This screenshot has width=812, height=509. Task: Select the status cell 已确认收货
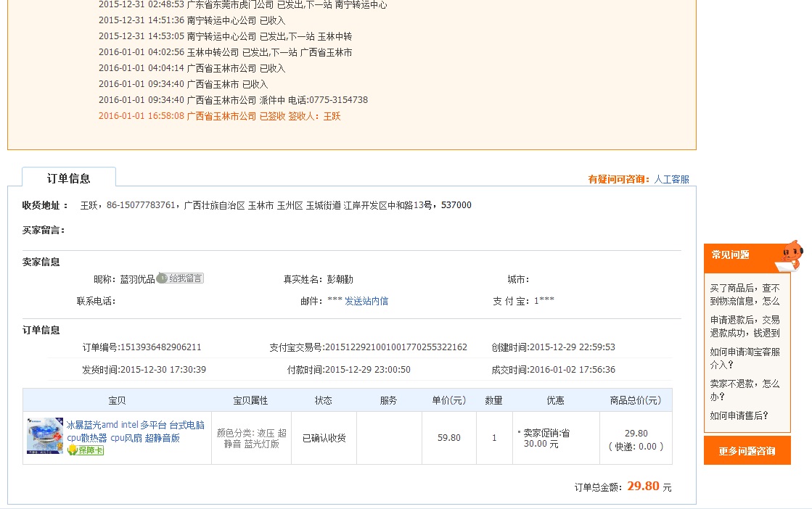click(x=324, y=438)
